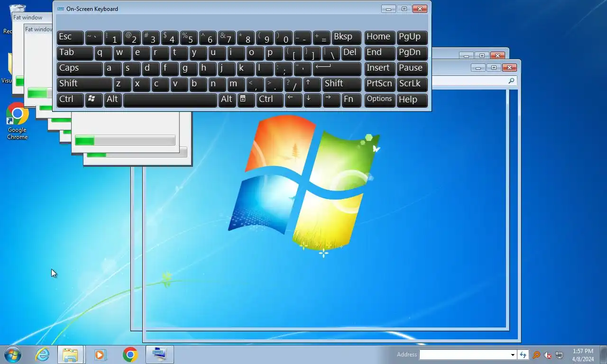Viewport: 607px width, 364px height.
Task: Click the Bksp key
Action: [347, 37]
